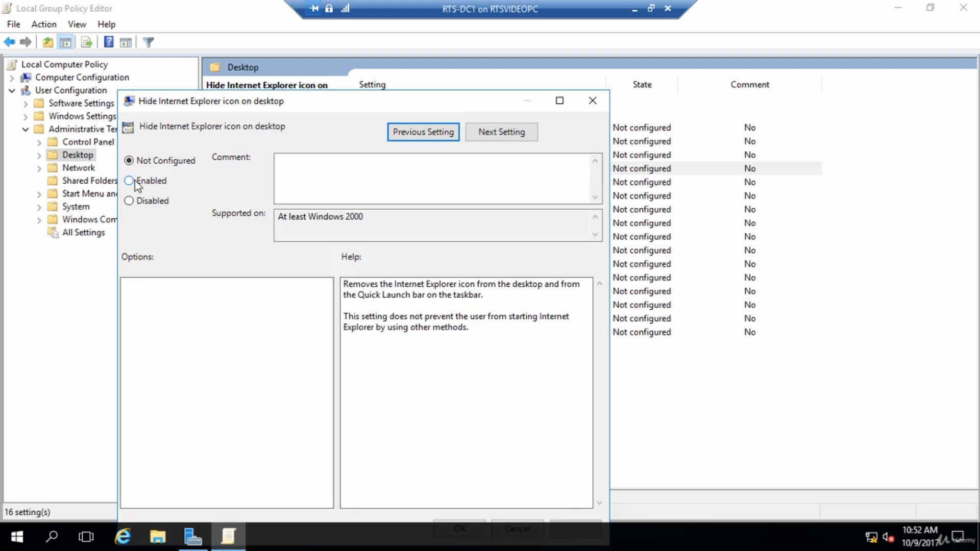This screenshot has width=980, height=551.
Task: Select Local Computer Policy root node
Action: [x=64, y=64]
